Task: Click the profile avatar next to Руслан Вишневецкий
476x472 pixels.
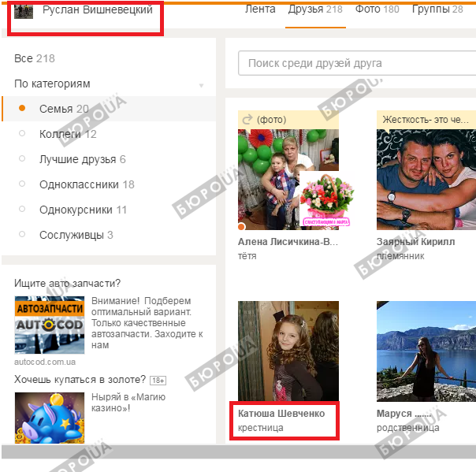Action: click(24, 11)
